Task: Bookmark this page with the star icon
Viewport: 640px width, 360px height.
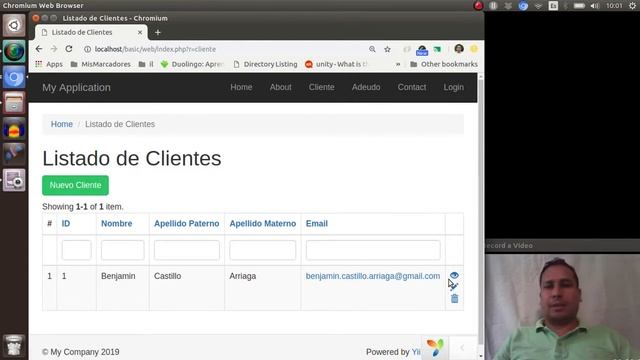Action: (387, 49)
